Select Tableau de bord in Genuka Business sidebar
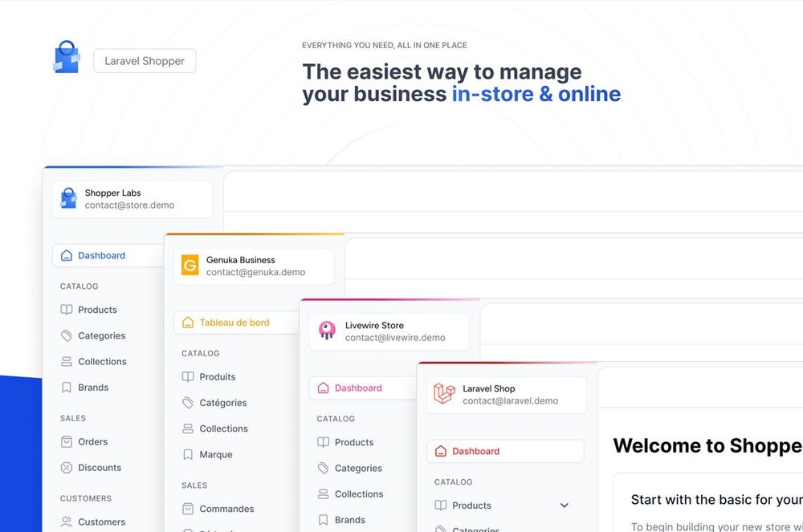Image resolution: width=803 pixels, height=532 pixels. click(x=237, y=323)
